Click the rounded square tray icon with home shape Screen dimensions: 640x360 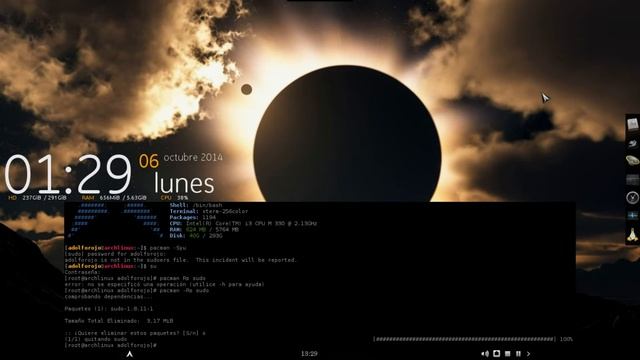[x=496, y=353]
